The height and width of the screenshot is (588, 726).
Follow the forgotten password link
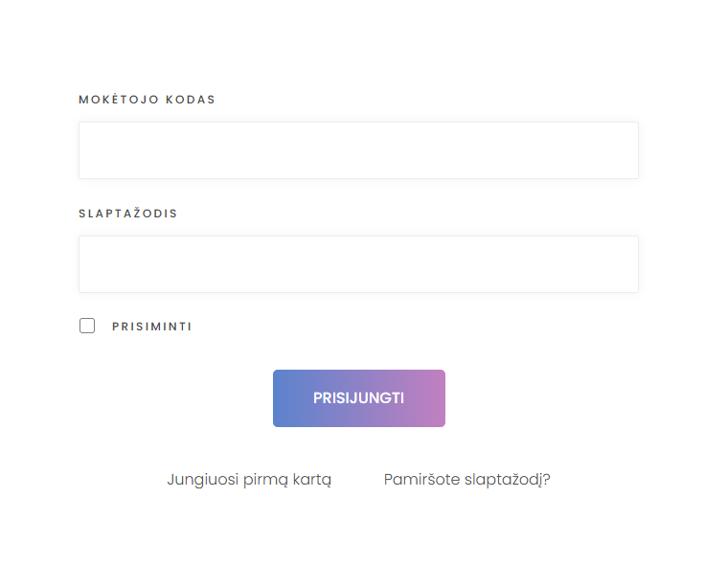coord(466,480)
